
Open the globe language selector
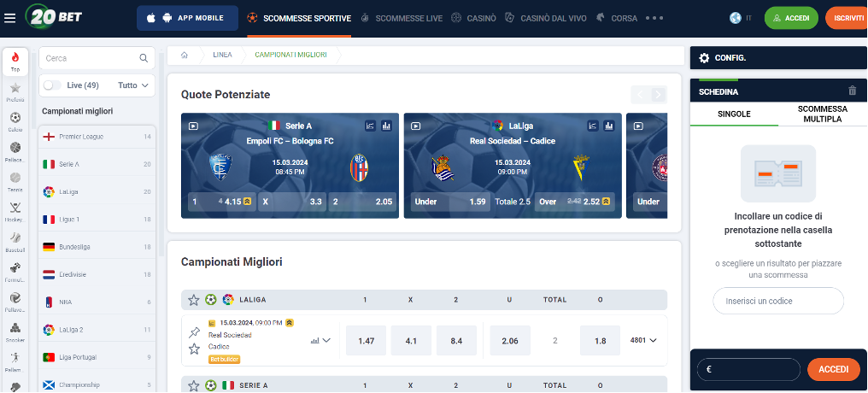point(735,18)
